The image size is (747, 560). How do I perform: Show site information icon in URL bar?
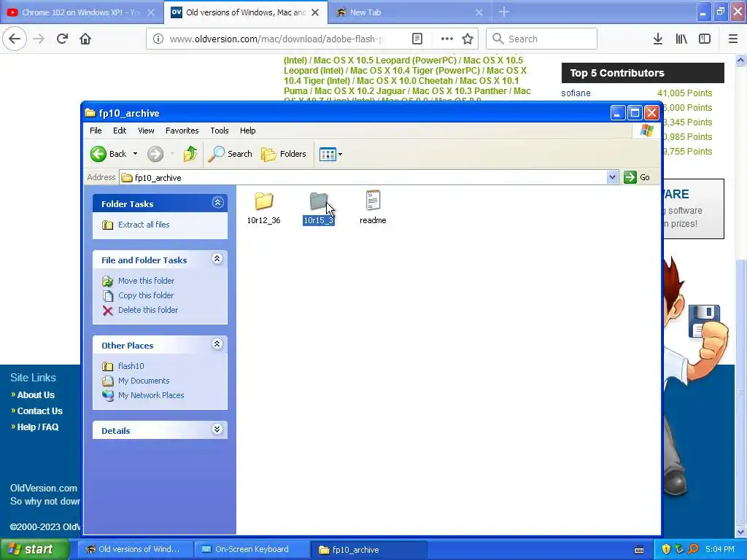(158, 39)
